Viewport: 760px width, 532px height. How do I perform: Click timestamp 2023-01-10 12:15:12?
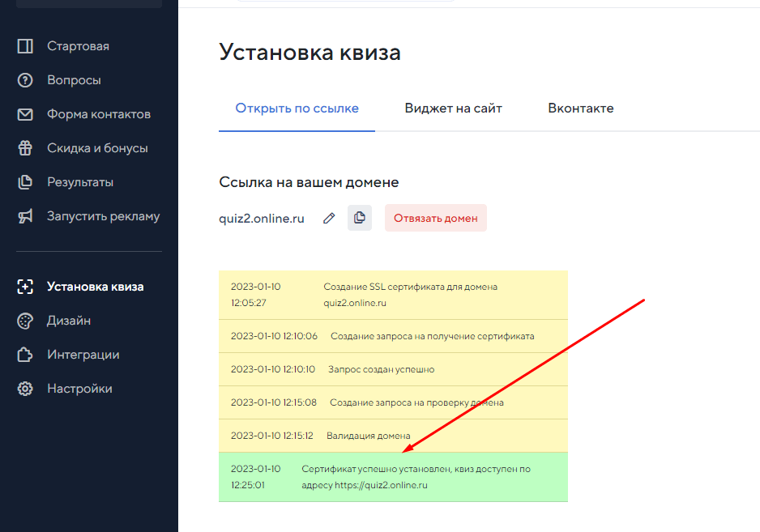click(x=272, y=436)
